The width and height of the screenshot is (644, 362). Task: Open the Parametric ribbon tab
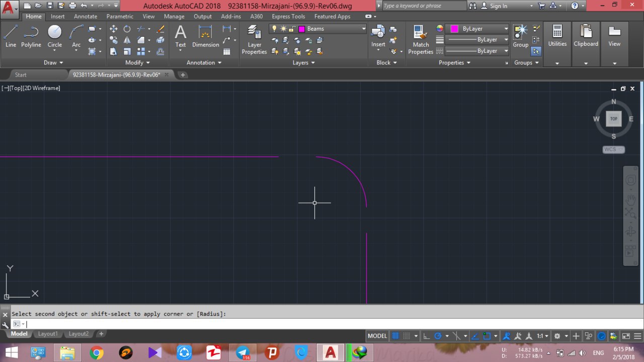pos(120,17)
